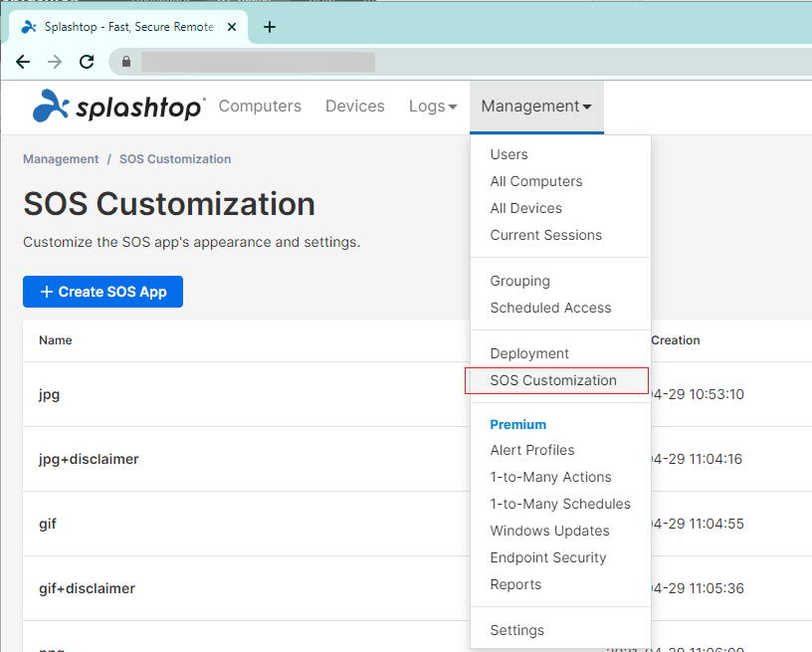Screen dimensions: 812x652
Task: Open the Computers nav item
Action: (x=260, y=107)
